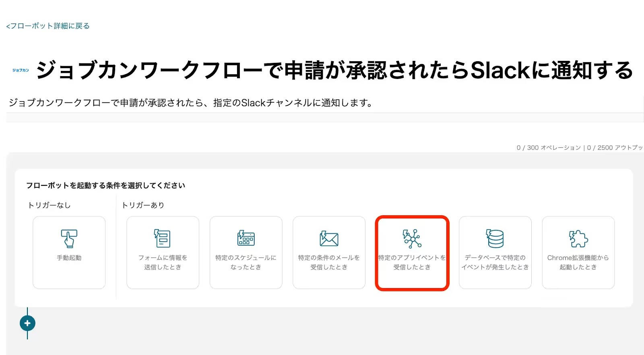Pick the schedule calendar trigger icon

246,238
